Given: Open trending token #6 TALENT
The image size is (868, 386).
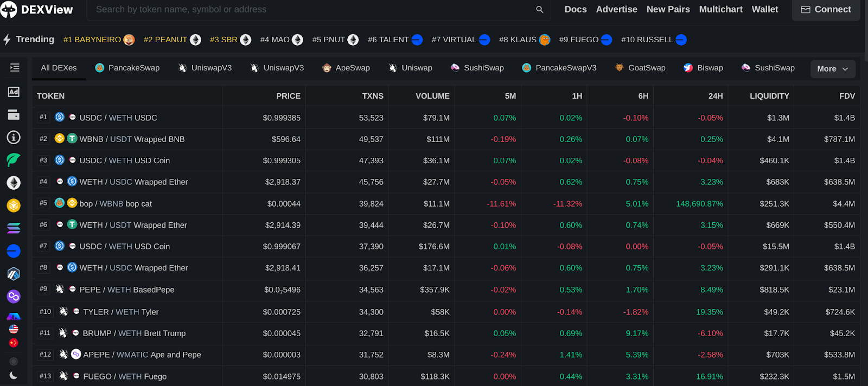Looking at the screenshot, I should (395, 40).
